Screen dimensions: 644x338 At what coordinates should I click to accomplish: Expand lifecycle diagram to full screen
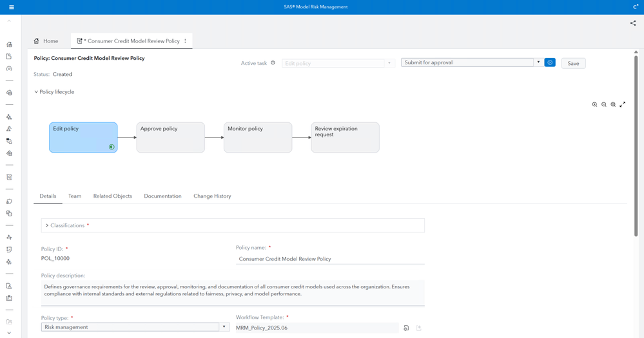pyautogui.click(x=623, y=104)
